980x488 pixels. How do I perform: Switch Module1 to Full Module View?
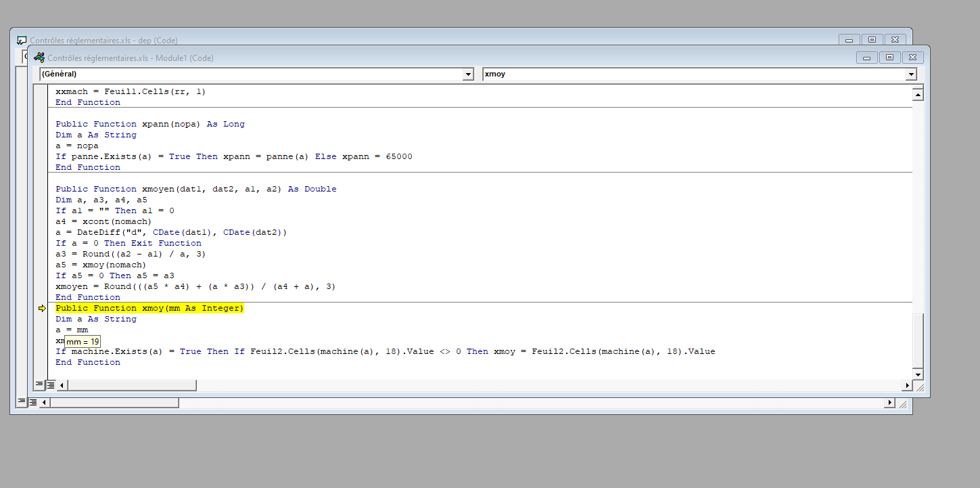coord(50,384)
